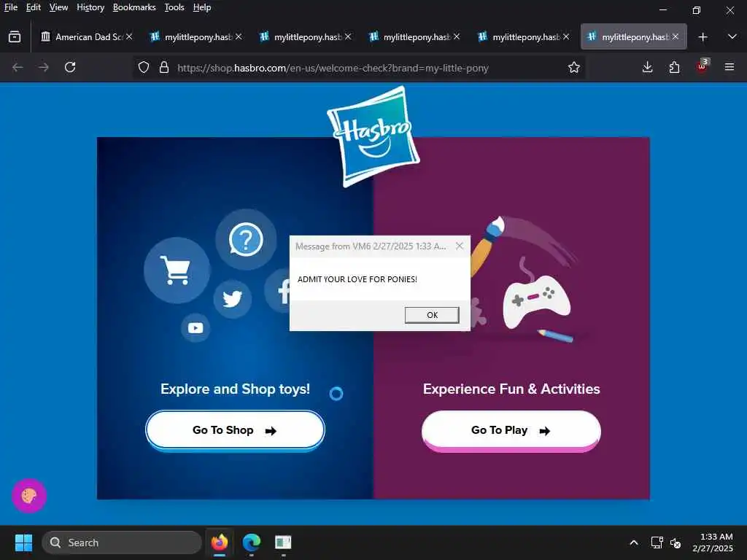Bookmark this page with the star
This screenshot has height=560, width=747.
(x=574, y=68)
